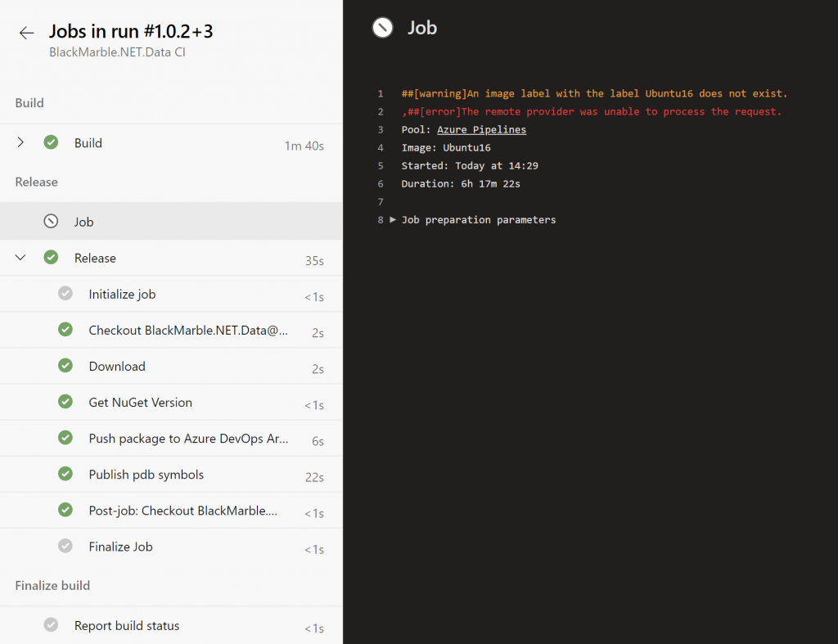Select the canceled Job row
Screen dimensions: 838x644
pyautogui.click(x=171, y=221)
